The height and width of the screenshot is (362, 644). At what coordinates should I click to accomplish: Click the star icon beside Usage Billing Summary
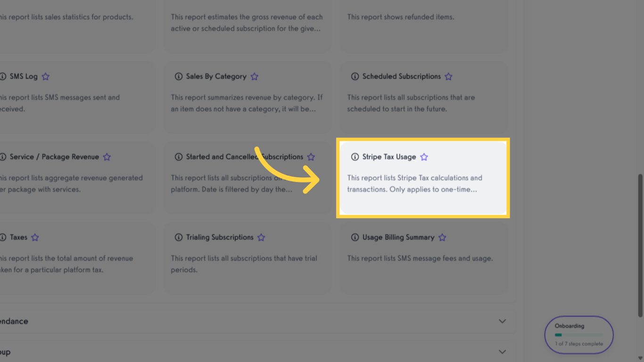442,237
